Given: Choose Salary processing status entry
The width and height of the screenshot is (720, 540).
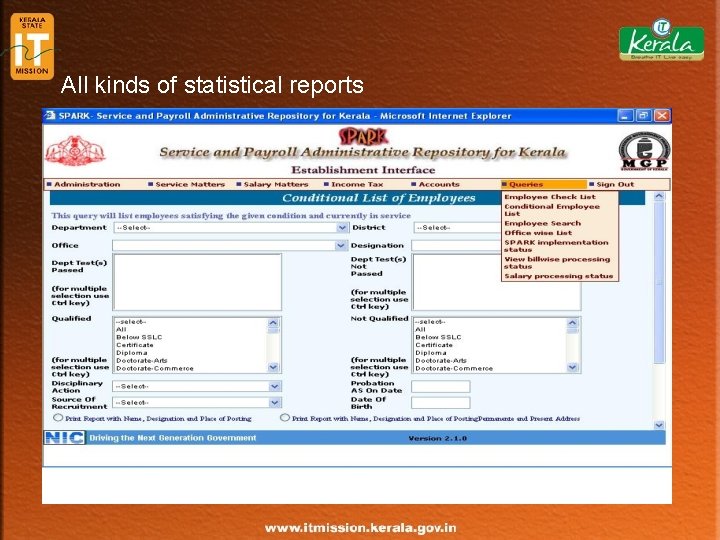Looking at the screenshot, I should 558,276.
